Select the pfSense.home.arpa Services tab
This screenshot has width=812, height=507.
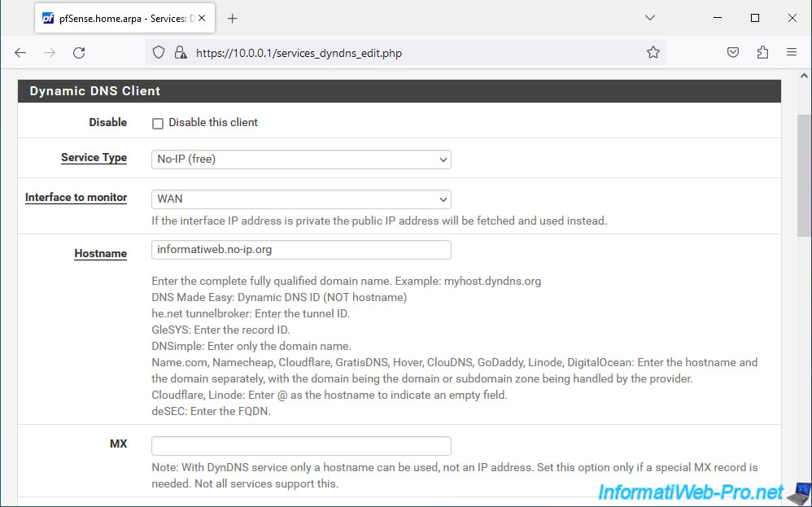124,19
